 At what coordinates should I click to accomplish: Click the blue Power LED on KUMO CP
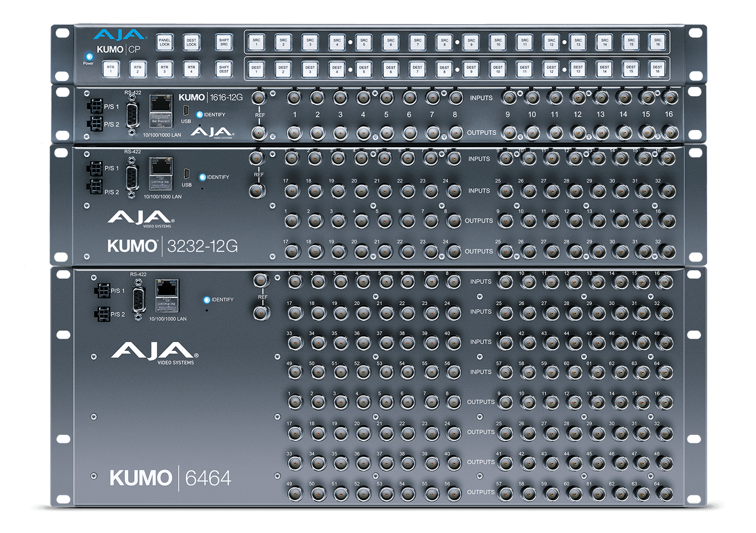pyautogui.click(x=89, y=56)
